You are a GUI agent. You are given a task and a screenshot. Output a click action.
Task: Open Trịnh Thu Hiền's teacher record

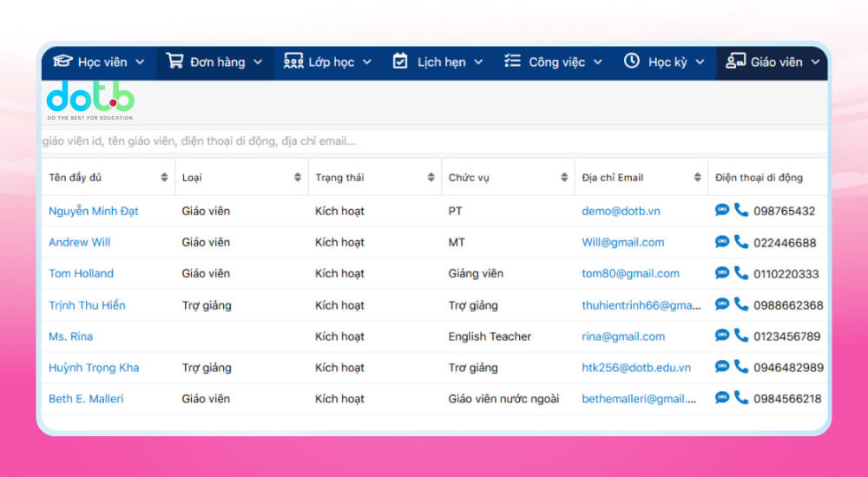(87, 305)
